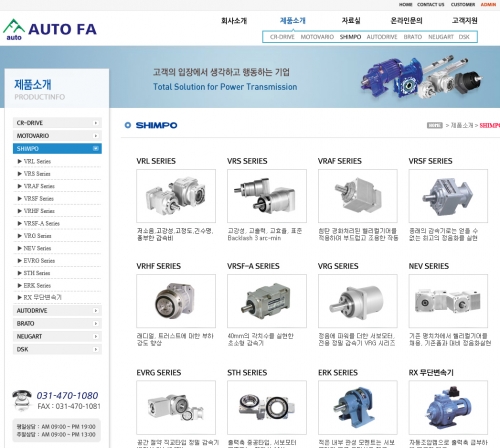The height and width of the screenshot is (448, 500).
Task: Click the 'Backlash 3 arc-min' description text
Action: click(x=254, y=238)
